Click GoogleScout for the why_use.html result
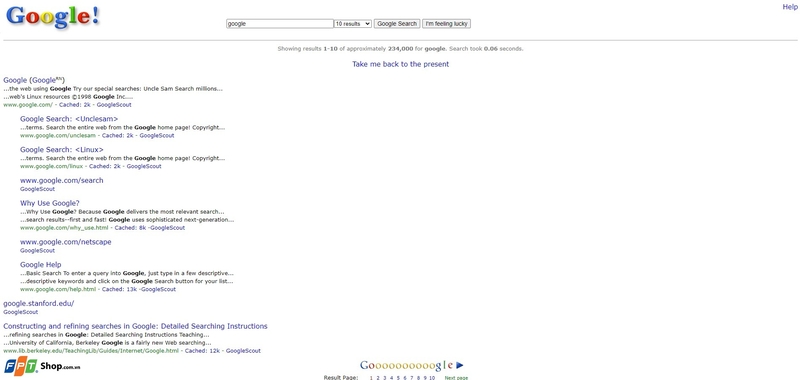Image resolution: width=800 pixels, height=380 pixels. [x=167, y=228]
